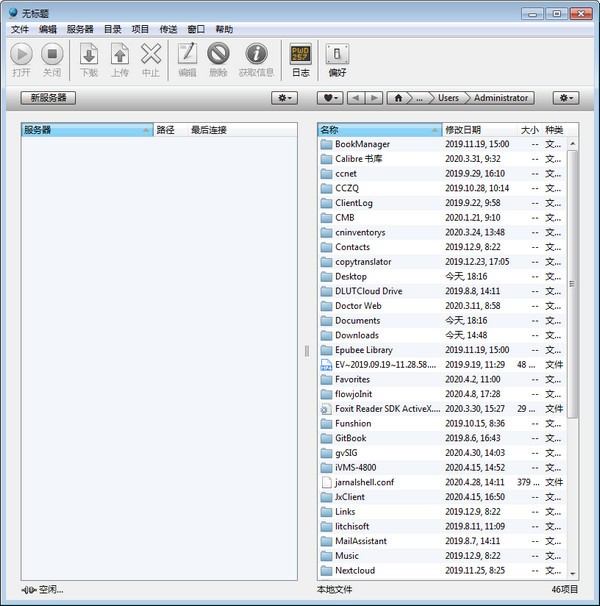Viewport: 600px width, 606px height.
Task: Select the ClientLog folder
Action: click(x=441, y=203)
